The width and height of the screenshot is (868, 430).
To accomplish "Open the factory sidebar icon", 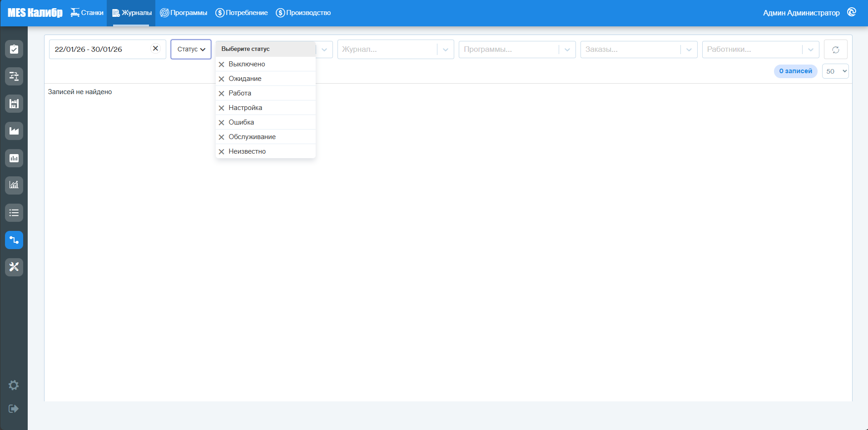I will pyautogui.click(x=14, y=131).
